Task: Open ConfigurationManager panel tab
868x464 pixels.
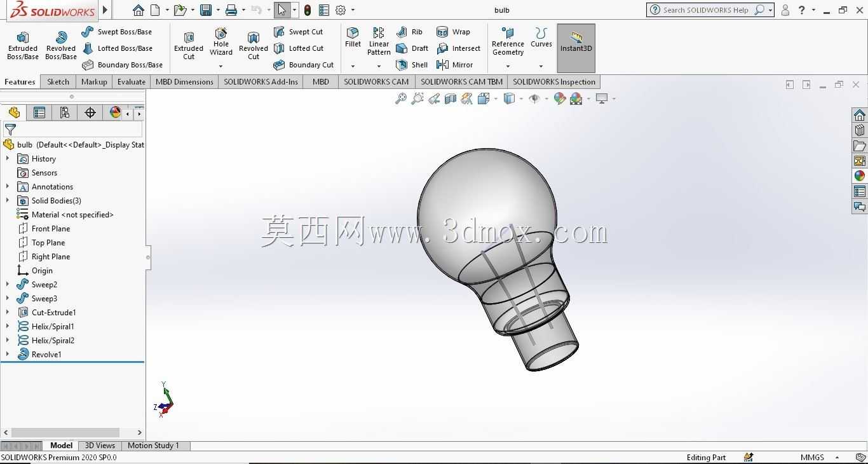Action: pyautogui.click(x=65, y=113)
